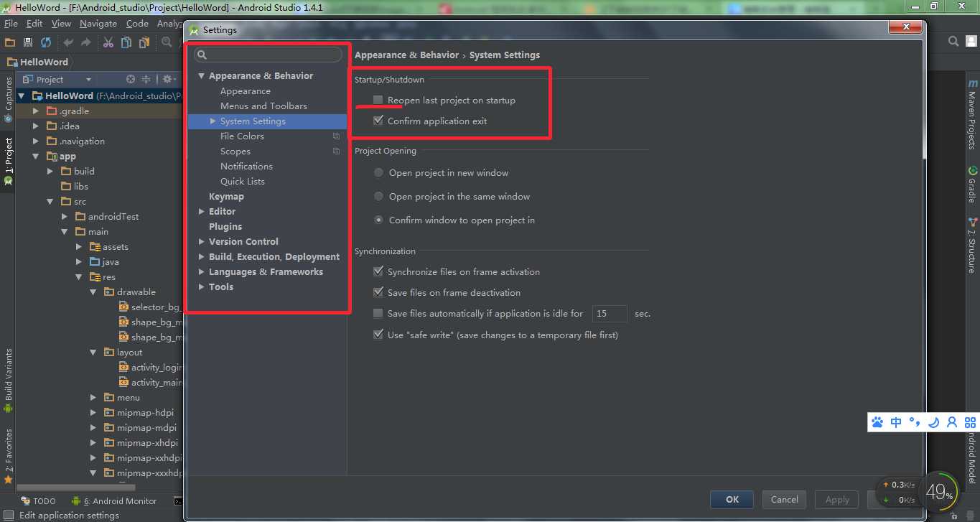Open the File menu
This screenshot has width=980, height=522.
click(x=11, y=24)
